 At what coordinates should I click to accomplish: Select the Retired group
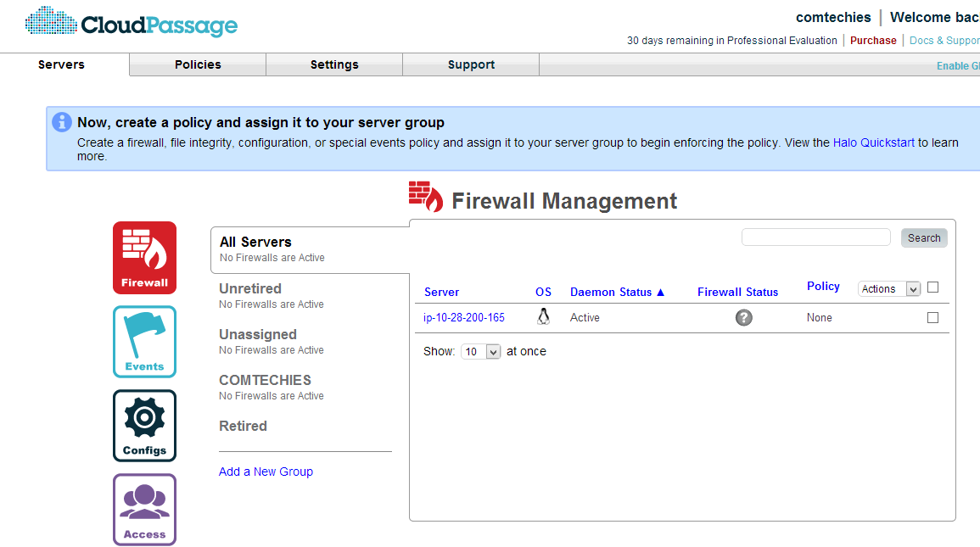pyautogui.click(x=243, y=426)
